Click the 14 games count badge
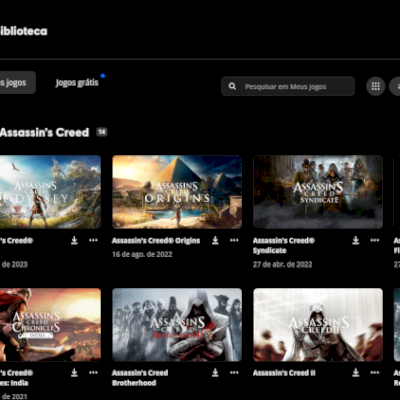400x400 pixels. tap(102, 132)
